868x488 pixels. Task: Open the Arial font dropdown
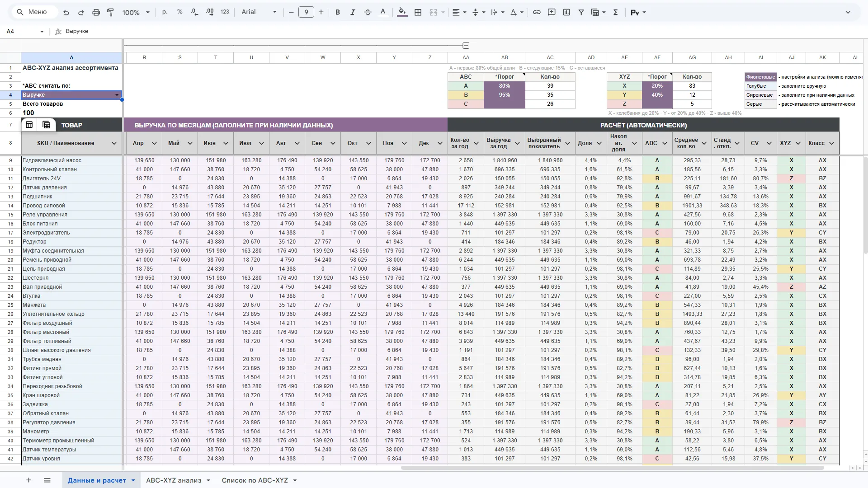pyautogui.click(x=259, y=12)
